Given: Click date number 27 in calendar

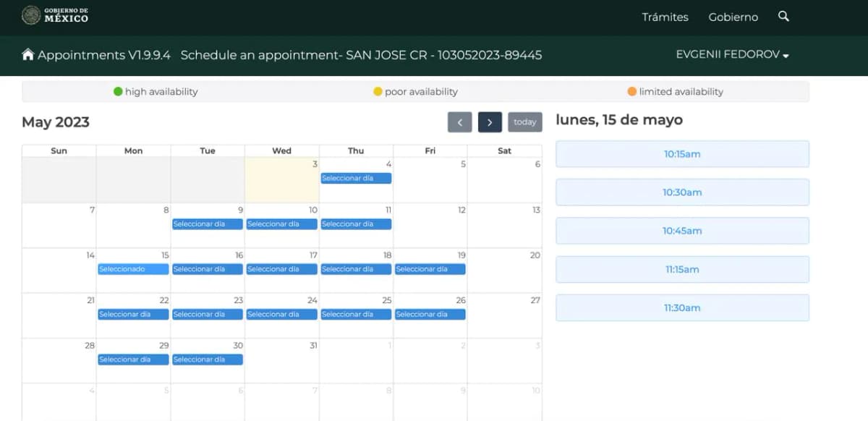Looking at the screenshot, I should click(535, 300).
